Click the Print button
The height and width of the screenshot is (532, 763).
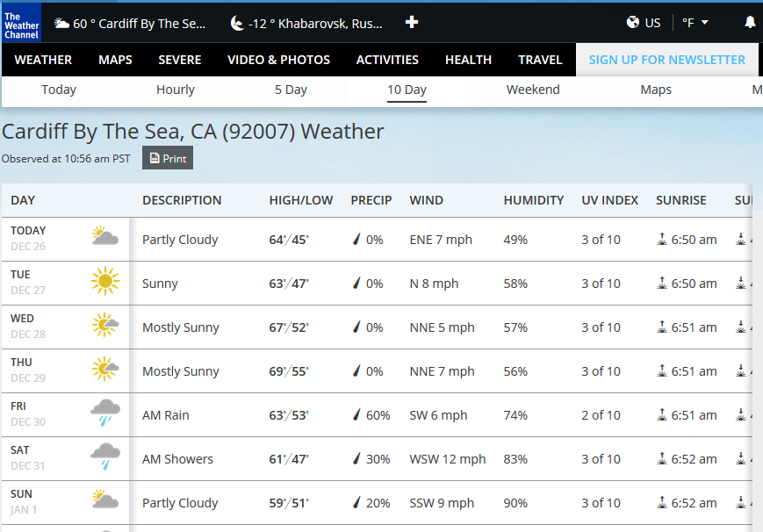[168, 159]
